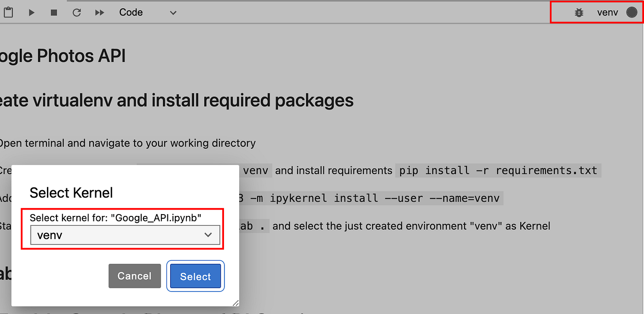Expand the chevron on the kernel selector

208,235
